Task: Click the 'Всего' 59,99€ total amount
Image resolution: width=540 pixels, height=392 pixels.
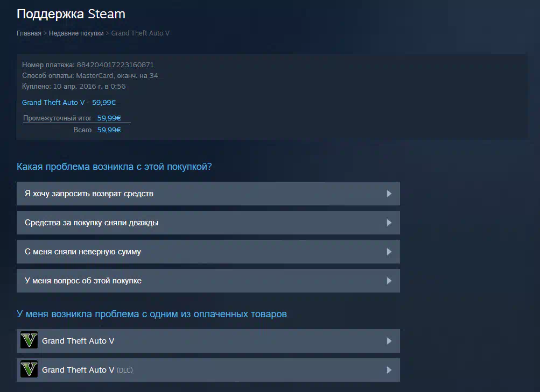Action: 109,130
